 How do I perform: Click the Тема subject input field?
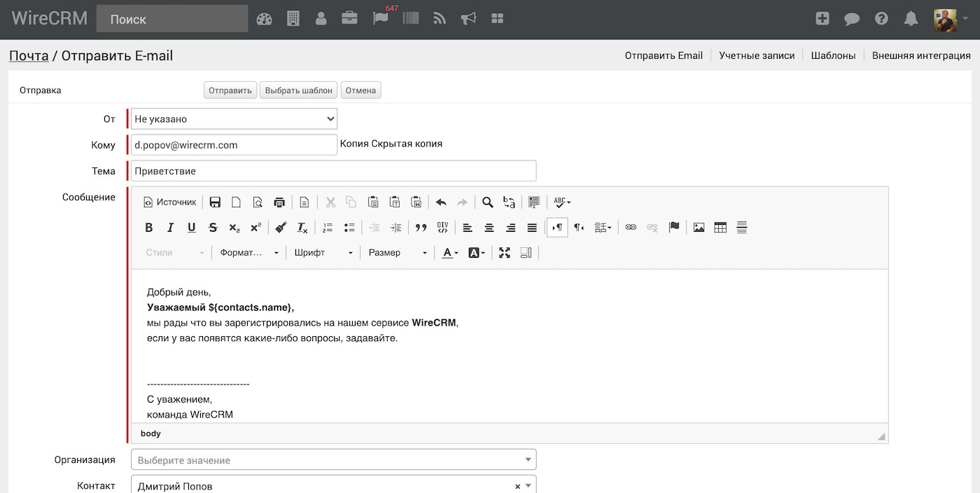(x=333, y=171)
